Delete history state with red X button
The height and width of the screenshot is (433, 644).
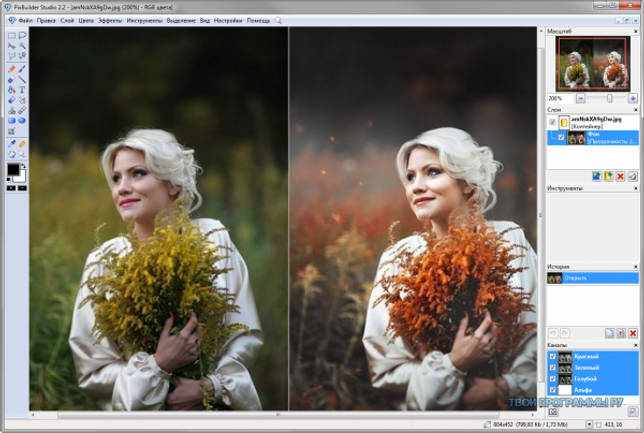tap(633, 333)
